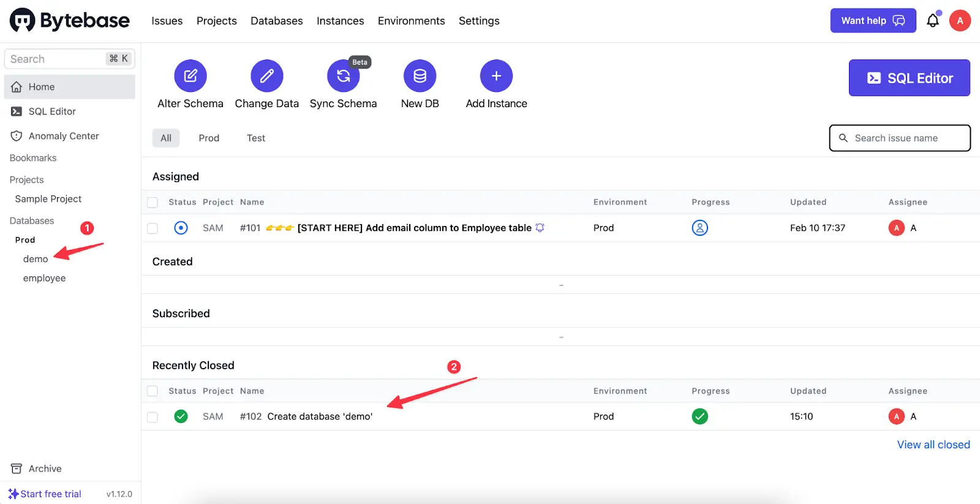Click assignee avatar on issue #102 row
This screenshot has height=504, width=980.
point(897,416)
